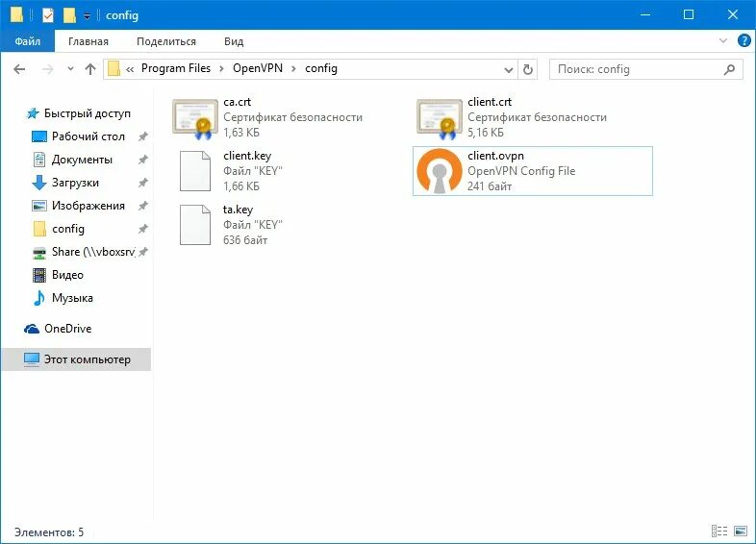
Task: Go back with the left arrow
Action: coord(19,69)
